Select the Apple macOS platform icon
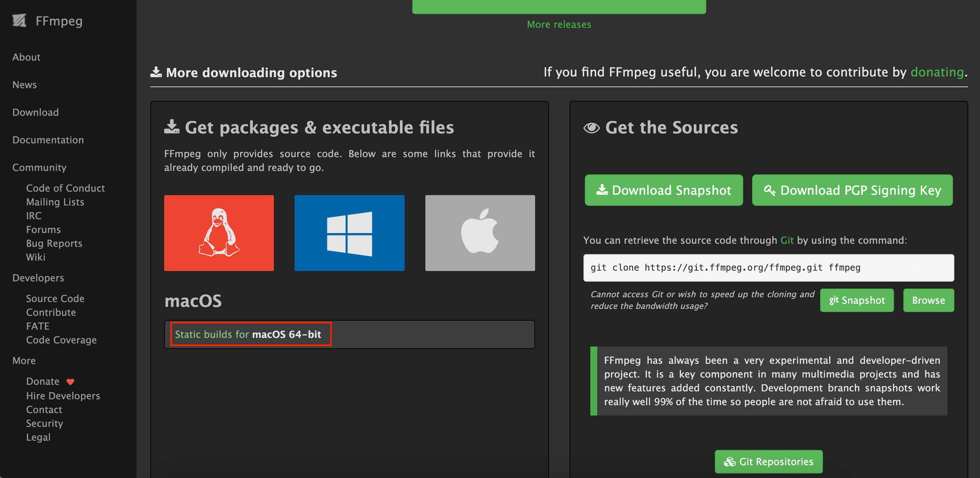 (480, 233)
